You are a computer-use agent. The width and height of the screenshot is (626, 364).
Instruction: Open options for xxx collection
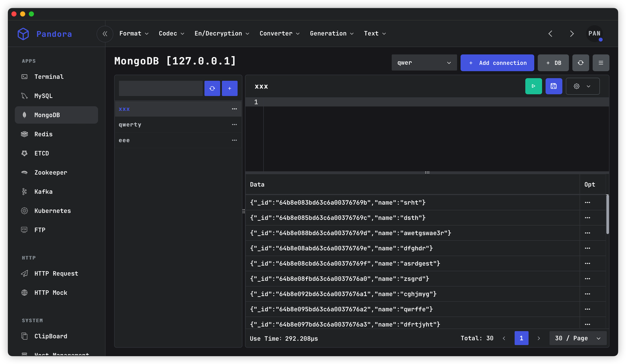[x=234, y=109]
